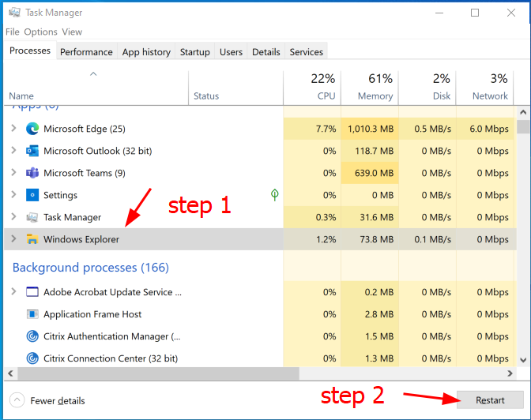The height and width of the screenshot is (420, 531).
Task: Click the Task Manager row icon
Action: [x=32, y=217]
